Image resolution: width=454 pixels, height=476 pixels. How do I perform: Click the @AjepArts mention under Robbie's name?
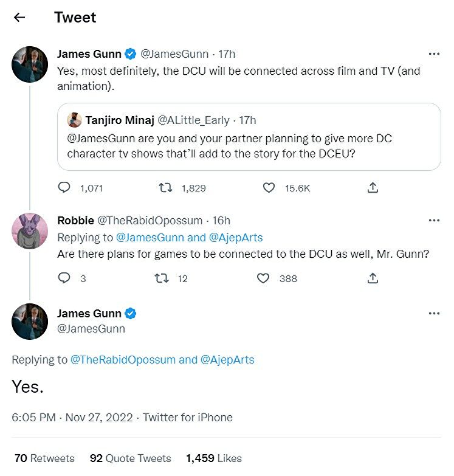[236, 237]
